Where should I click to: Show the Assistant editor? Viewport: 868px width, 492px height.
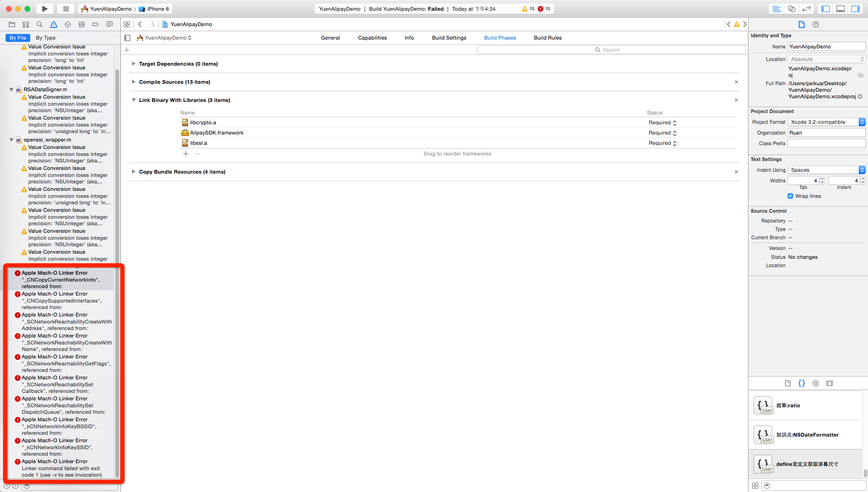(x=792, y=9)
